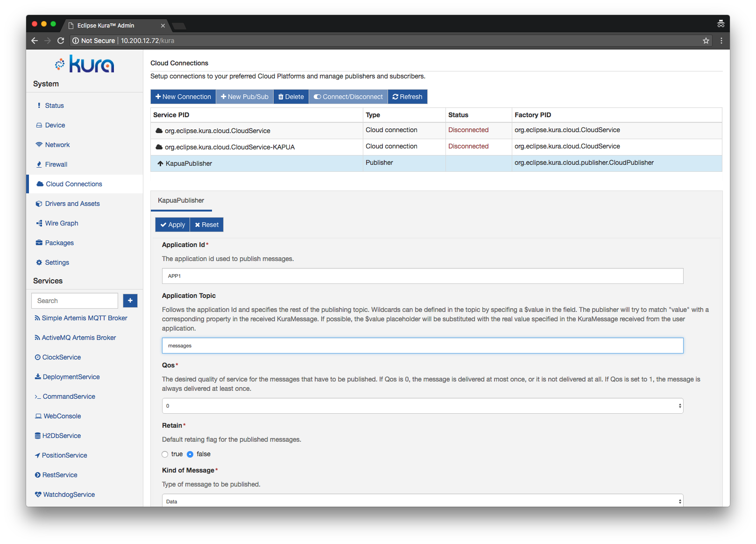Click the Network wifi icon
Viewport: 756px width, 544px height.
tap(39, 145)
